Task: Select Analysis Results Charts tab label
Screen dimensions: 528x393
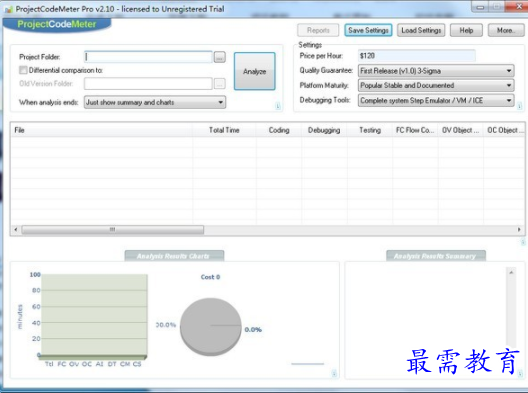Action: (x=173, y=256)
